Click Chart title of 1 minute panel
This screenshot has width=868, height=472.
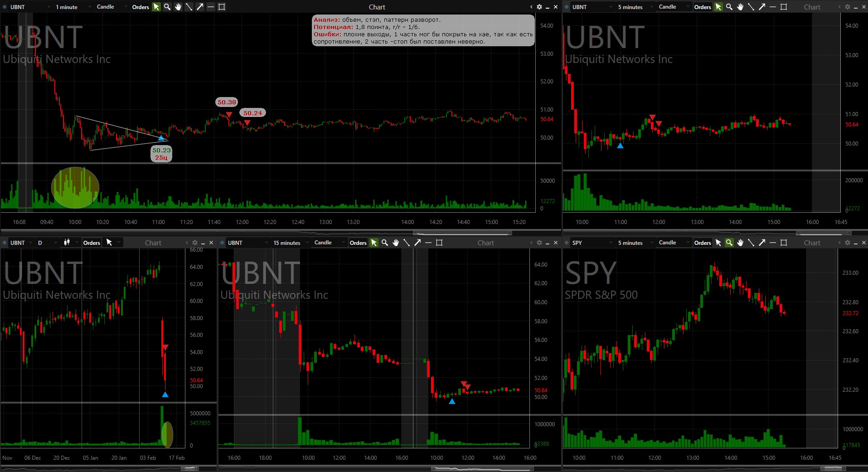pos(377,7)
